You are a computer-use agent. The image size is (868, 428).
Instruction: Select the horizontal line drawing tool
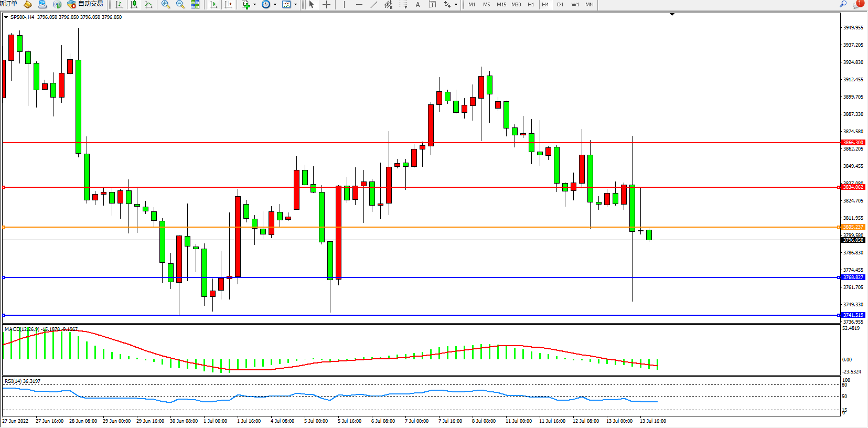coord(359,5)
